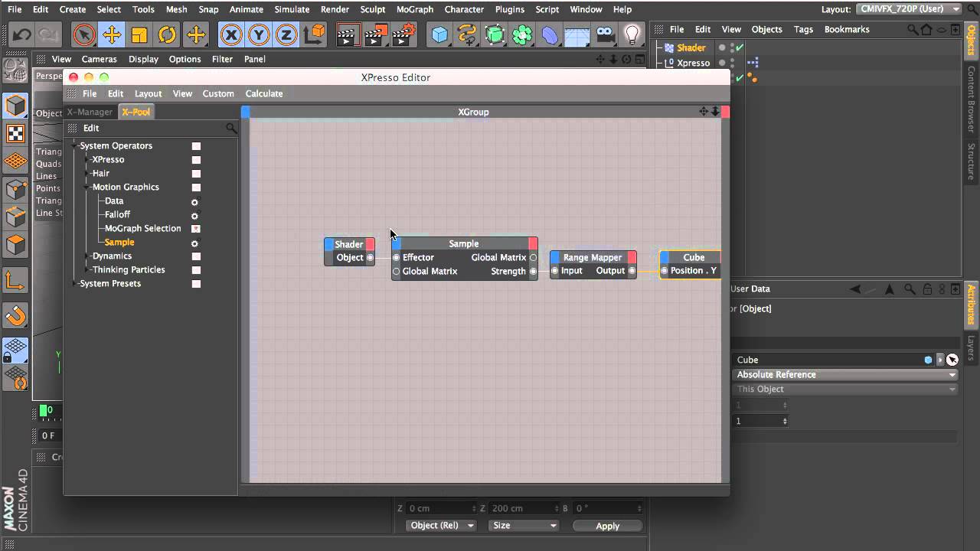Toggle Shader object green checkmark

[740, 47]
